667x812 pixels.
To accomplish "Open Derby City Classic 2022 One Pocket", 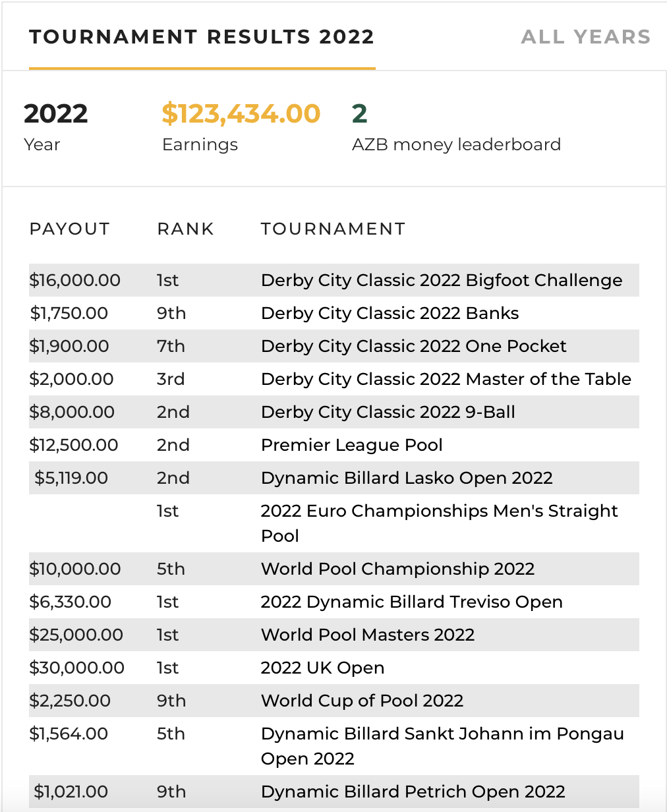I will pyautogui.click(x=414, y=346).
